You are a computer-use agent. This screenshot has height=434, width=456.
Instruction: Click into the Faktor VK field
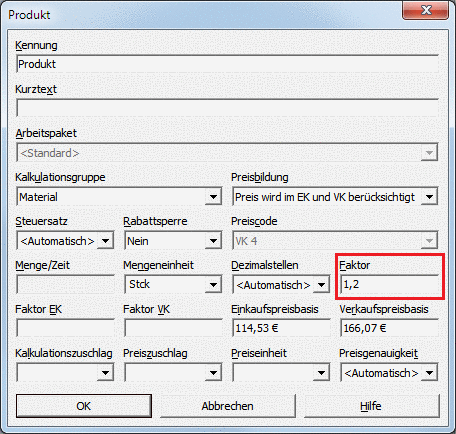point(173,328)
